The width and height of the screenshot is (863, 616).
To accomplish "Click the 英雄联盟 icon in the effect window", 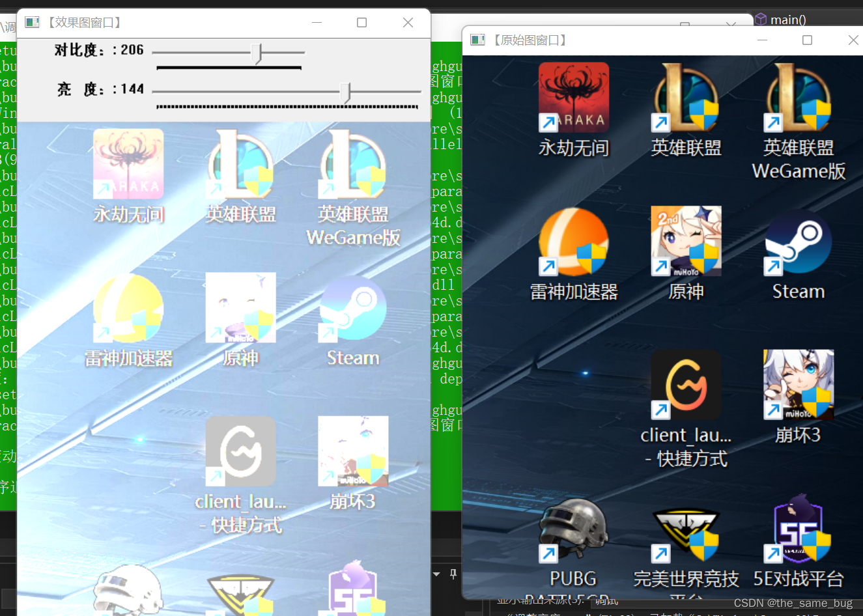I will tap(240, 163).
